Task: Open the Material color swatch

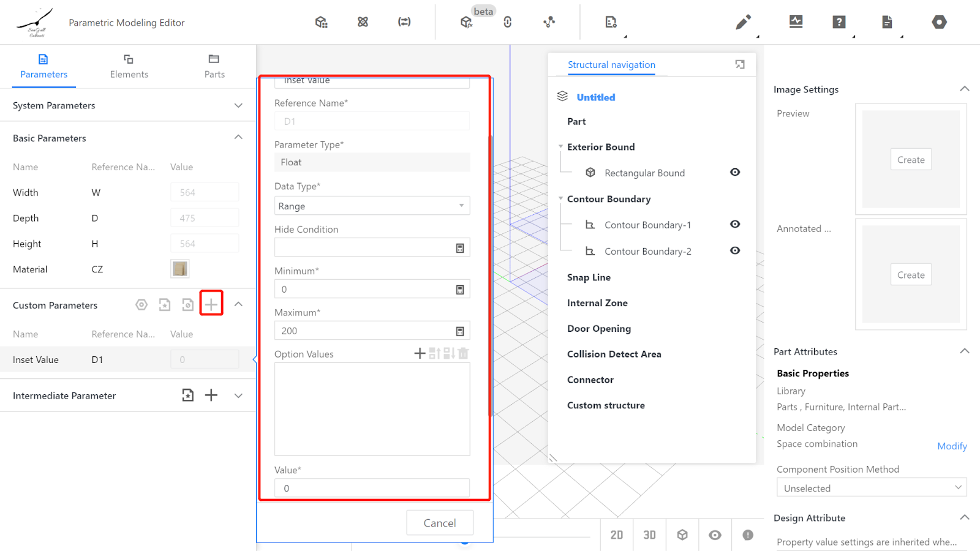Action: (x=180, y=269)
